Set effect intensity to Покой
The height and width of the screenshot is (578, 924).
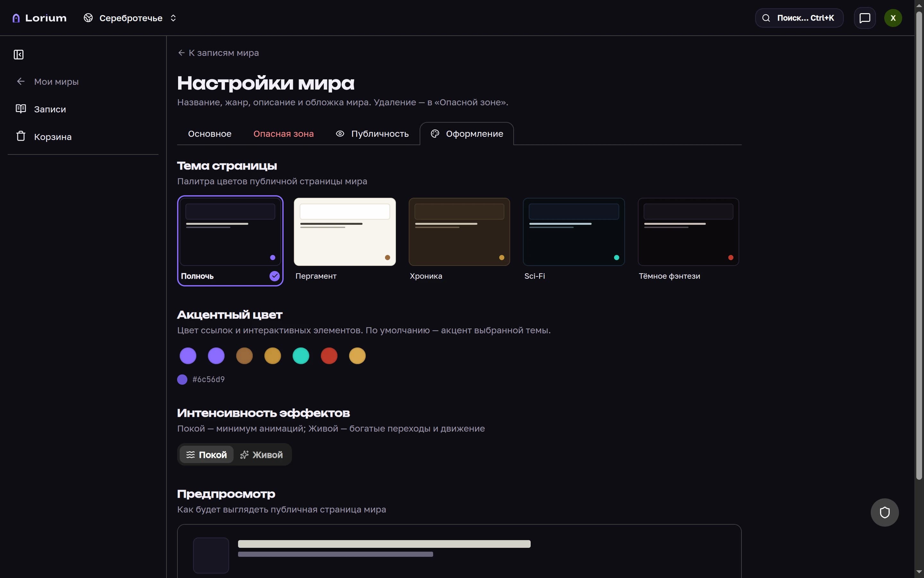click(207, 454)
